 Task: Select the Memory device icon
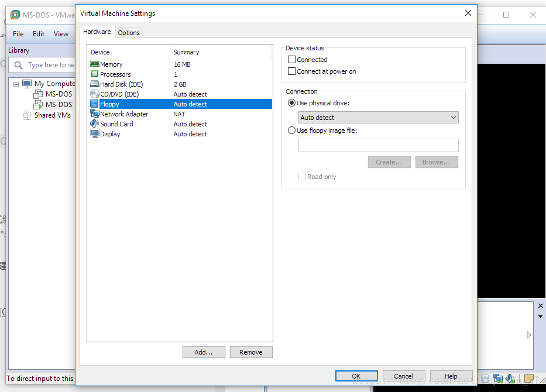pyautogui.click(x=94, y=64)
